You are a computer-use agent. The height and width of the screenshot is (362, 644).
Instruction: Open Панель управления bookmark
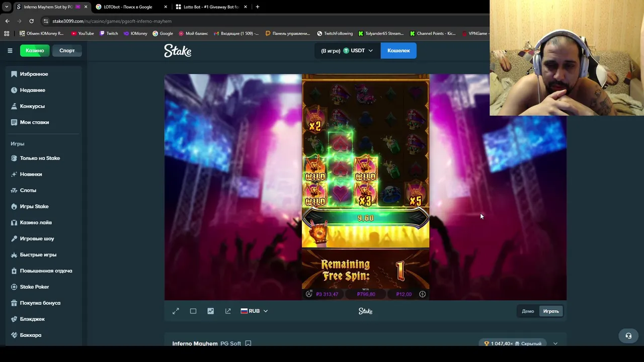pos(287,33)
